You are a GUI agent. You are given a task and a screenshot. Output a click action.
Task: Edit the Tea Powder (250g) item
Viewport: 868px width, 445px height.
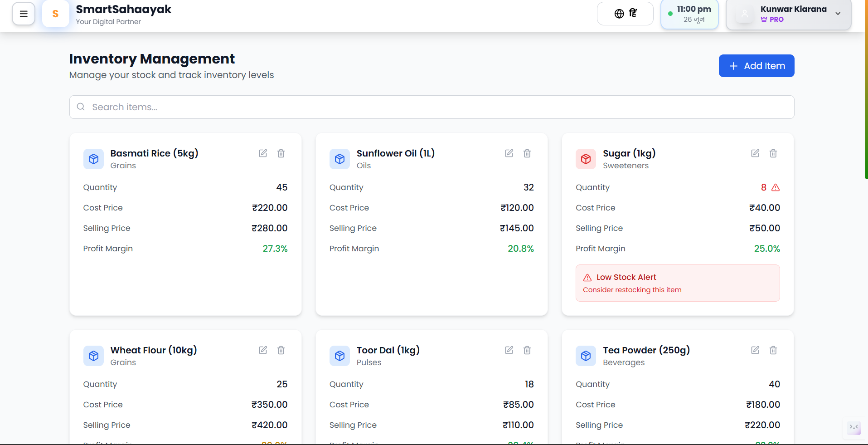pos(755,350)
